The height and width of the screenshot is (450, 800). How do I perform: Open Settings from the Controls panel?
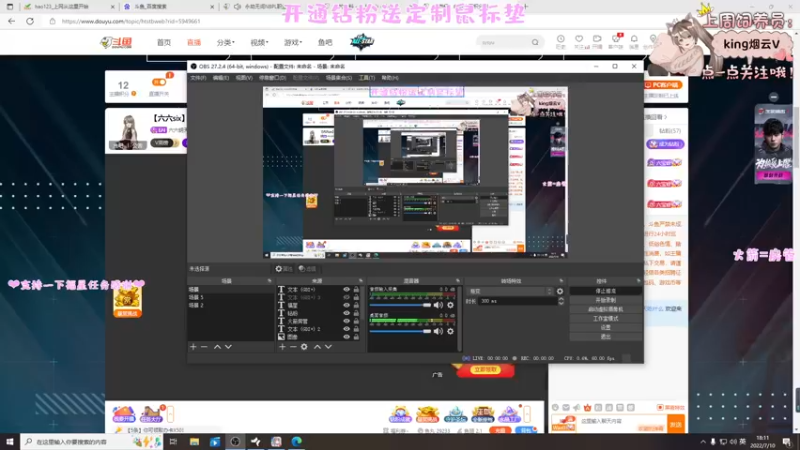click(x=606, y=328)
